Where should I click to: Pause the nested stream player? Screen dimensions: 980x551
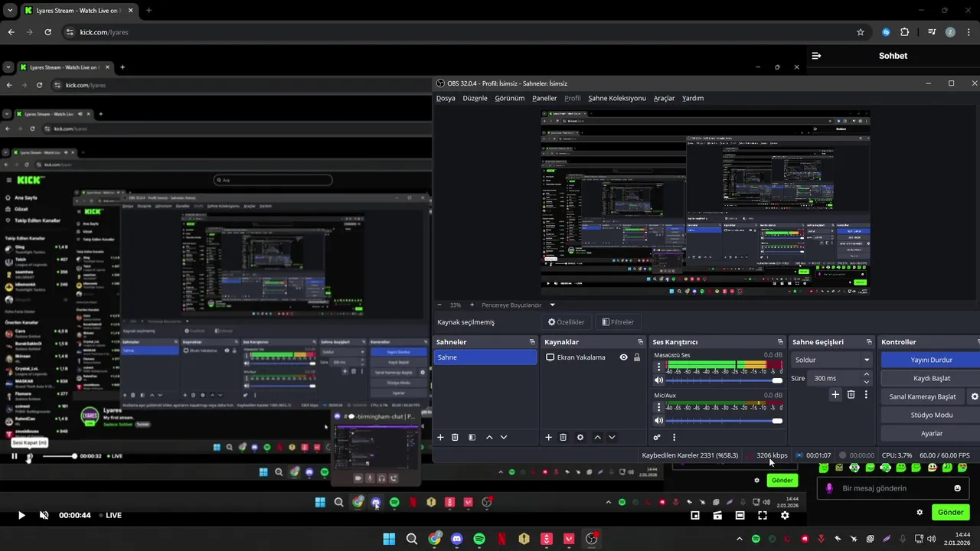point(14,456)
